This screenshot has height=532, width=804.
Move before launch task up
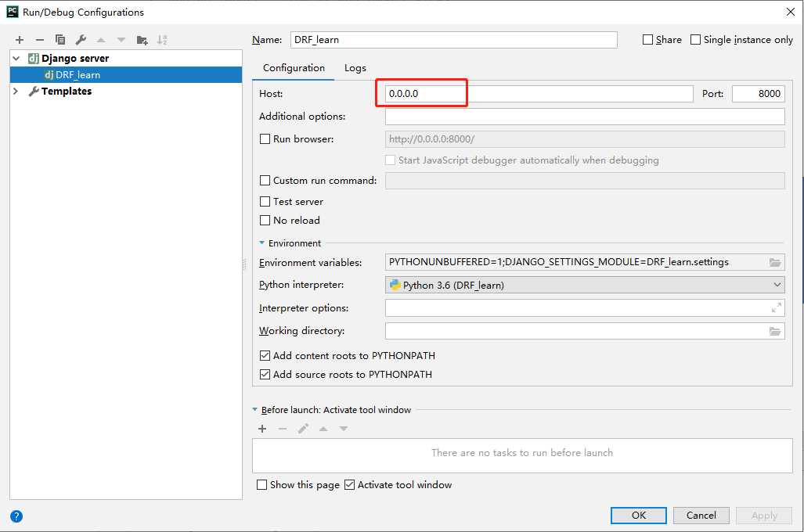tap(323, 429)
